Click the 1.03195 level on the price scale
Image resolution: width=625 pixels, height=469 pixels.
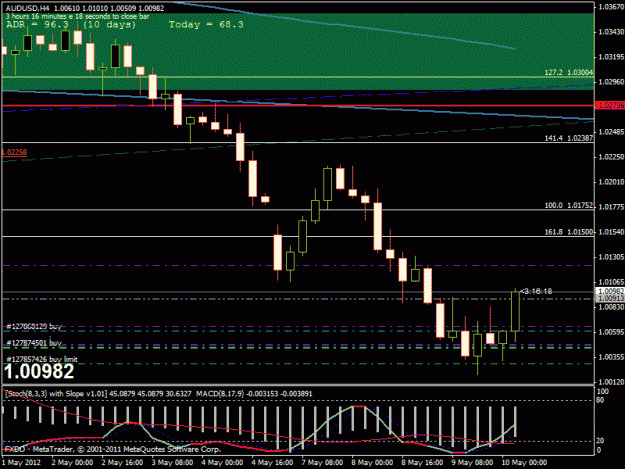[611, 57]
